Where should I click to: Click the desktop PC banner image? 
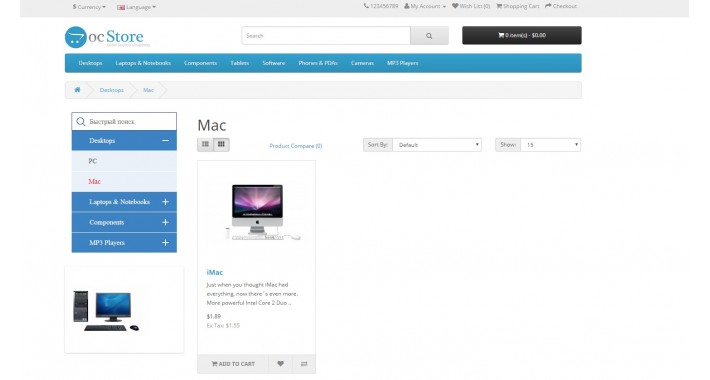106,311
